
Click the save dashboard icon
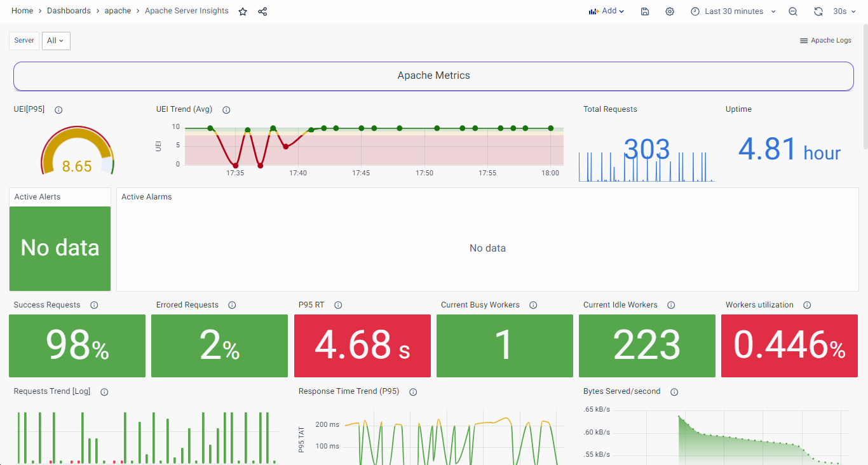645,11
